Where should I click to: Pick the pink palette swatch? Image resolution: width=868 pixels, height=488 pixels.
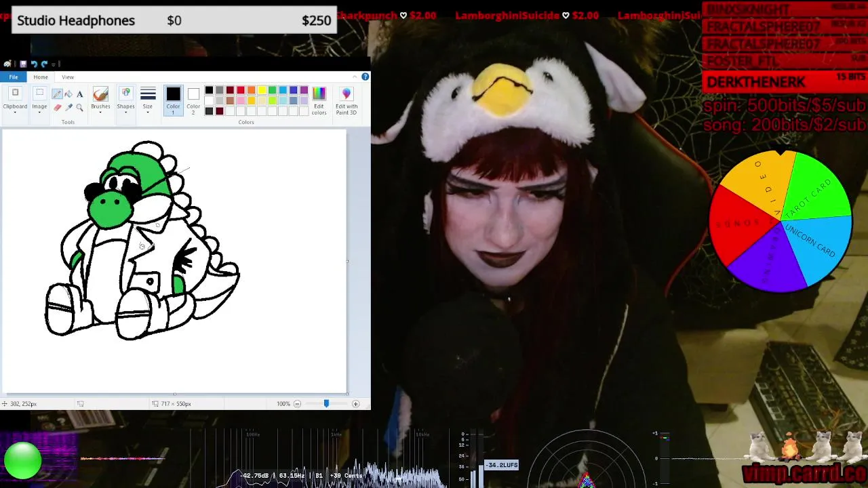[x=241, y=101]
